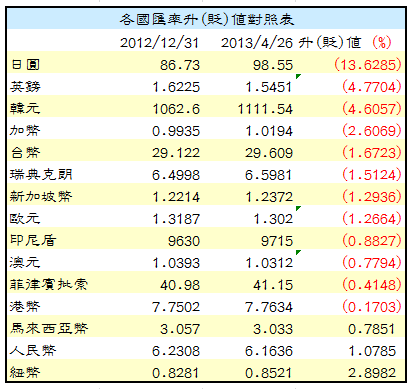Viewport: 407px width, 389px height.
Task: Click the cell with value 1111.54
Action: coord(265,109)
